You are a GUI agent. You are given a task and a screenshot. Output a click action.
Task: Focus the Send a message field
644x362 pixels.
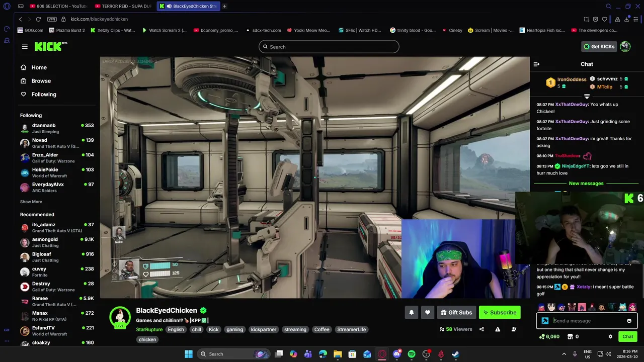(588, 321)
